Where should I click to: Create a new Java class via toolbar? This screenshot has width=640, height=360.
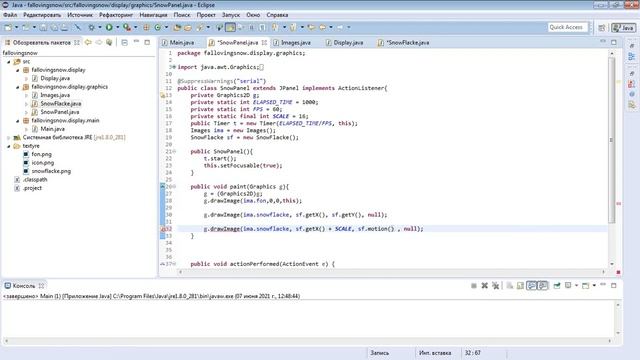click(x=158, y=27)
